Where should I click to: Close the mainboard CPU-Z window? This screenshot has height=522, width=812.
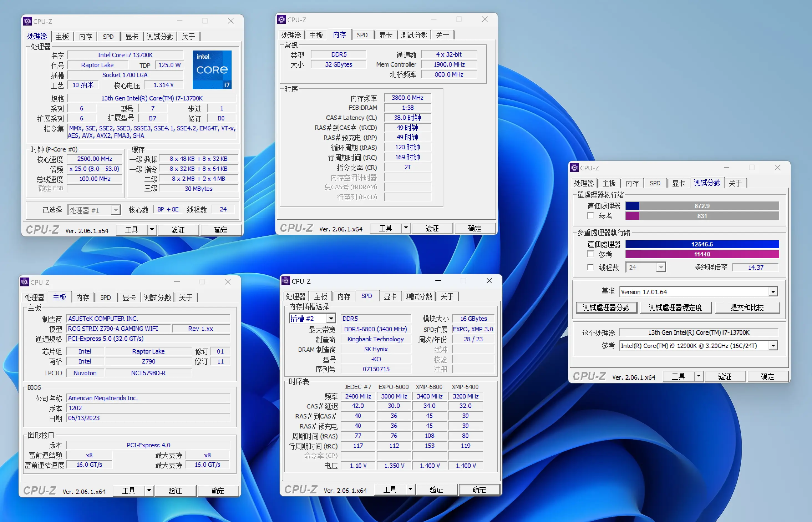[x=228, y=282]
